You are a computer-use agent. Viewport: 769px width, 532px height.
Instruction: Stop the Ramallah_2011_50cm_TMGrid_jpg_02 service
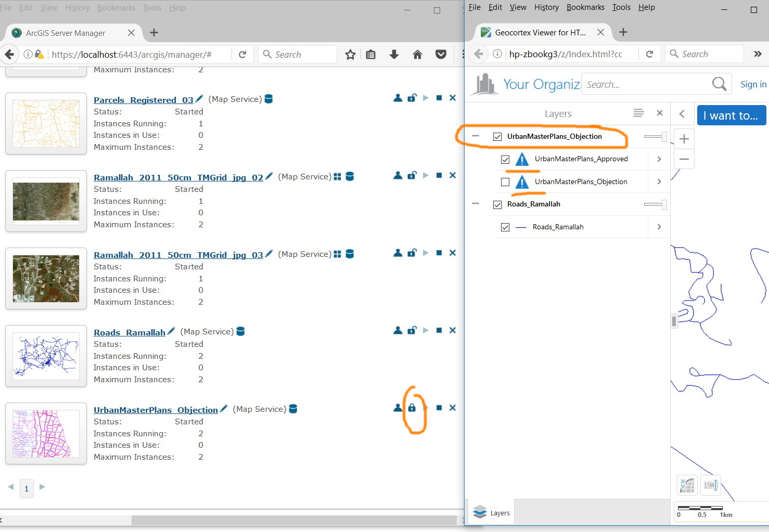click(x=439, y=175)
